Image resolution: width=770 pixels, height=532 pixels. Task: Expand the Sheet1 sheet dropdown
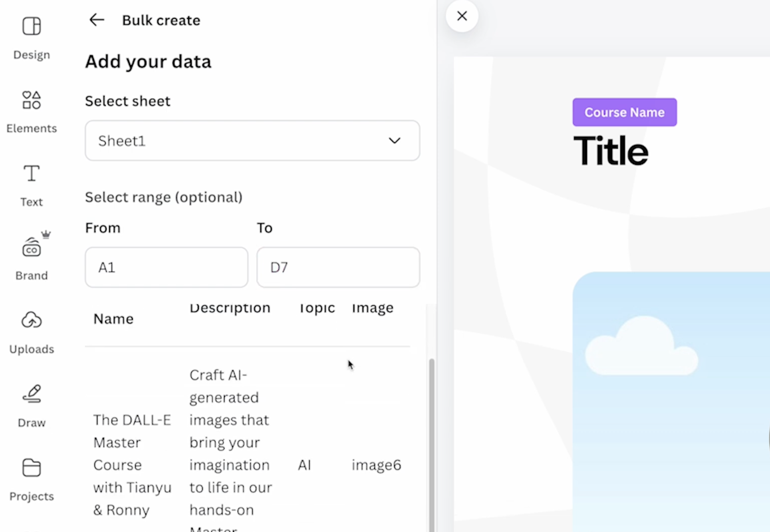click(252, 141)
